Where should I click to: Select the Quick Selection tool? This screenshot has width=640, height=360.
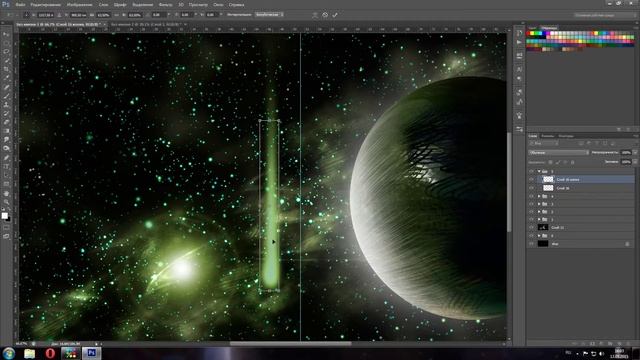[x=6, y=61]
